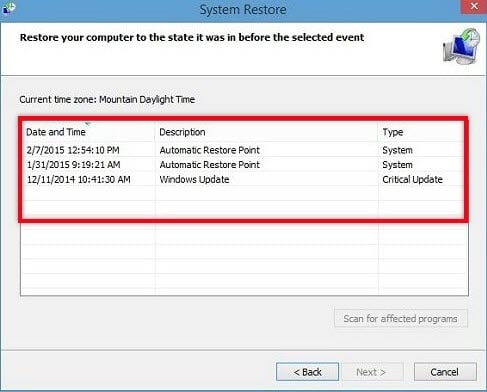
Task: Click the Critical Update type cell
Action: pos(412,179)
